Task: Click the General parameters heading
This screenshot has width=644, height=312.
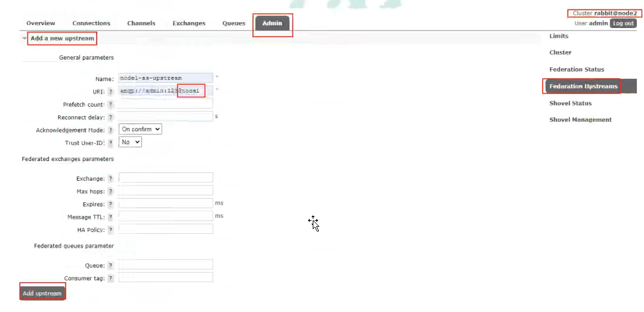Action: coord(87,57)
